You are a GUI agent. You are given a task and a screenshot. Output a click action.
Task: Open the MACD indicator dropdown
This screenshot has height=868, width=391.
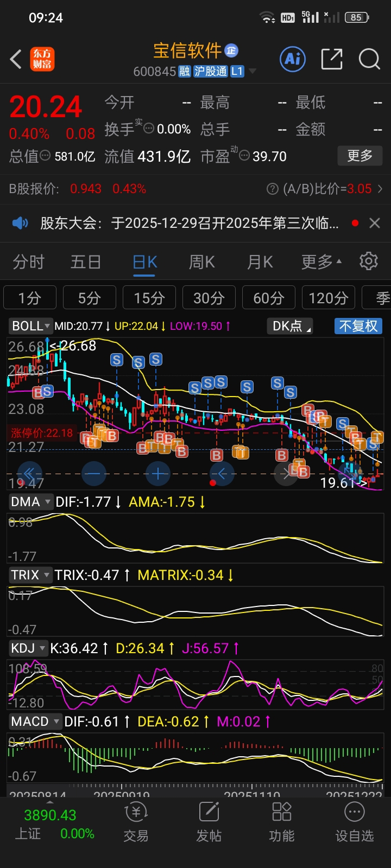[35, 722]
